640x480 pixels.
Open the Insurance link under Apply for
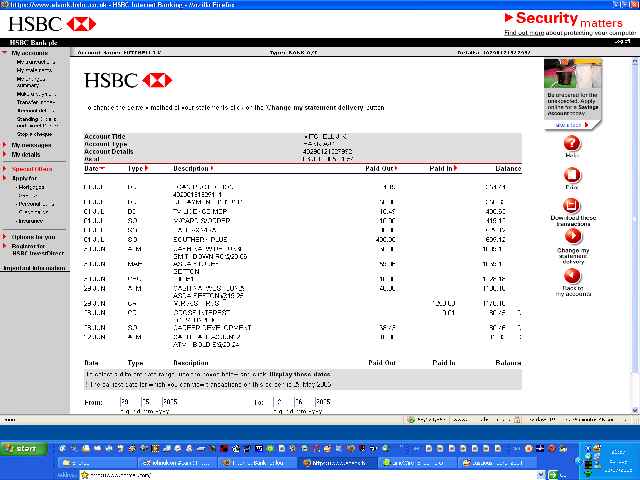[31, 221]
